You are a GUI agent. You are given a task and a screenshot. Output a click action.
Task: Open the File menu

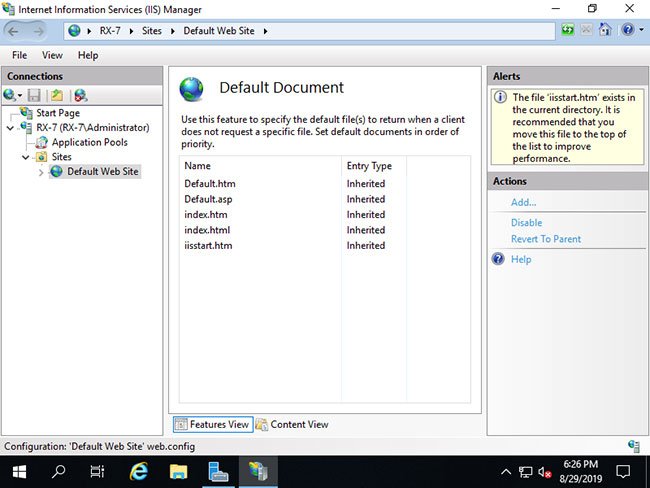[x=19, y=55]
